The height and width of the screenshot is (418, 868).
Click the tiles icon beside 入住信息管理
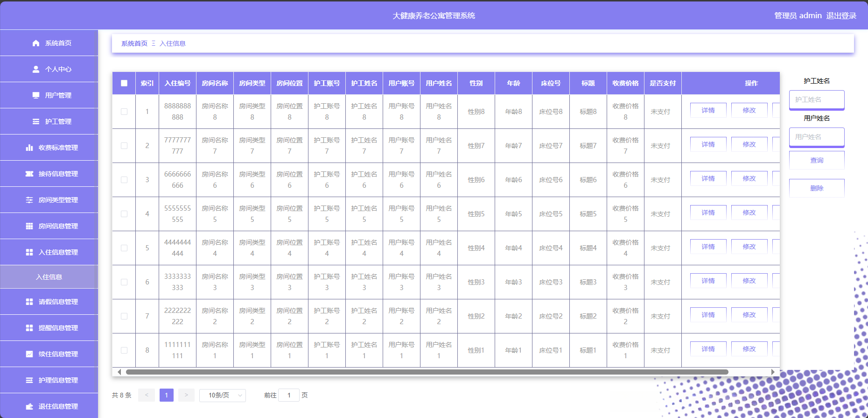pos(29,252)
